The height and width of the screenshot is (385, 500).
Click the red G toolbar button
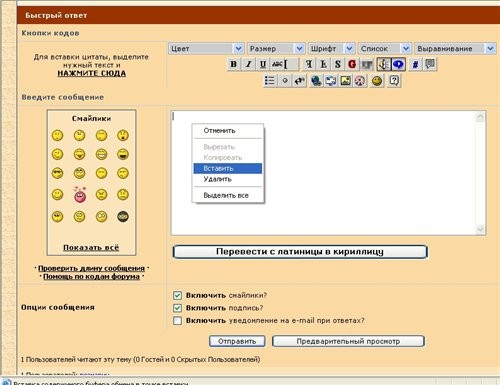(352, 64)
